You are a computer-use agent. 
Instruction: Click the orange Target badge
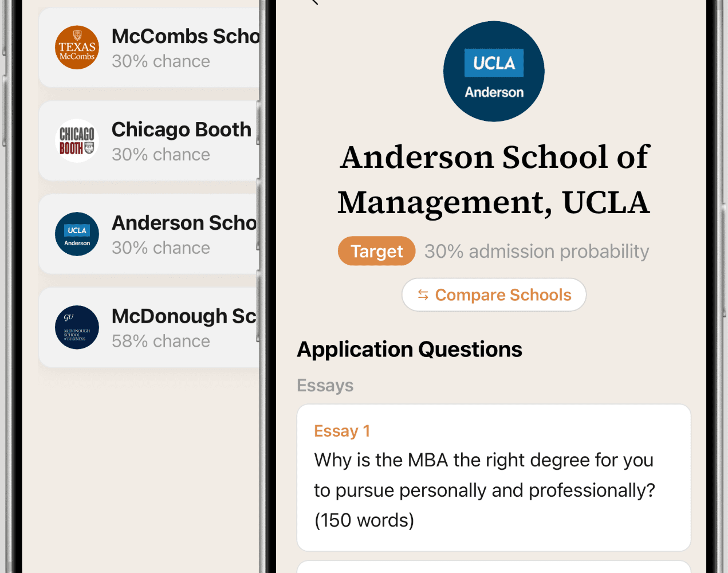coord(376,251)
